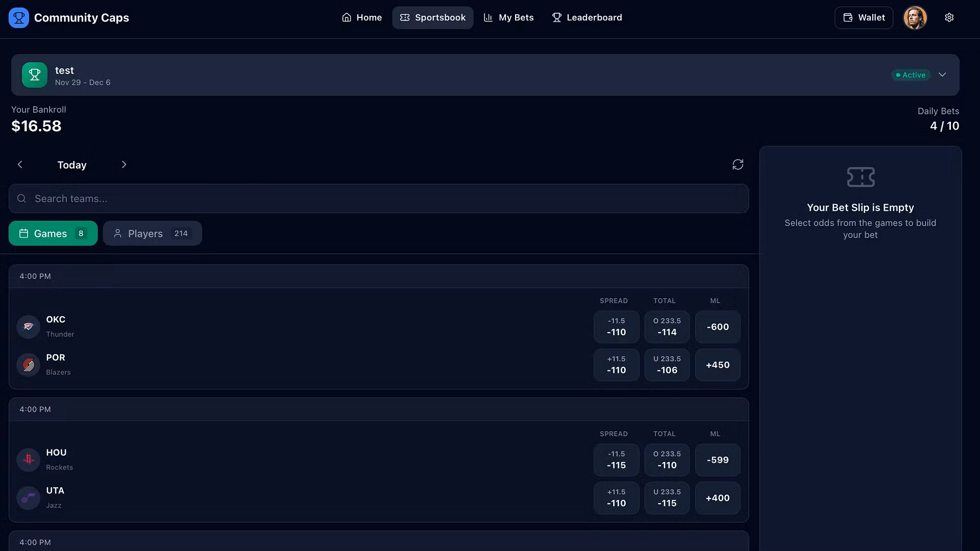Open settings via the gear icon
Viewport: 980px width, 551px height.
coord(949,18)
